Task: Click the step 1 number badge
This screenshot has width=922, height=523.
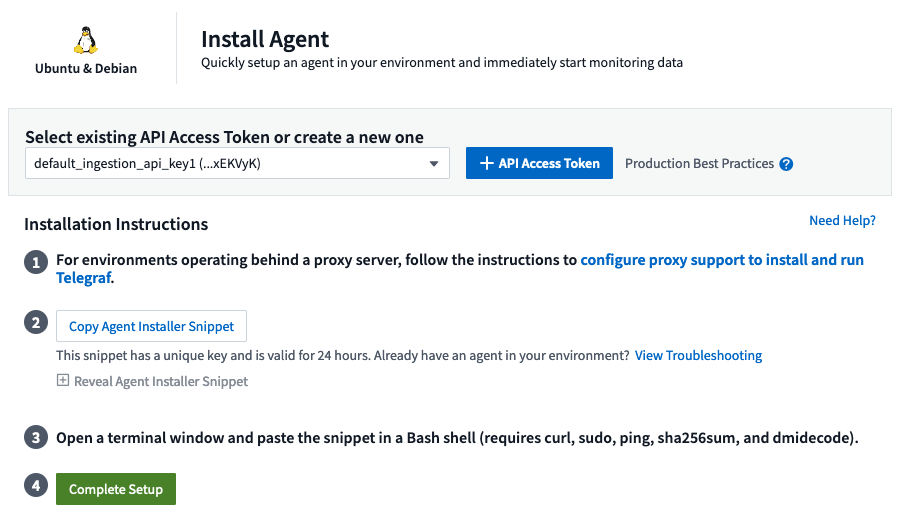Action: coord(36,262)
